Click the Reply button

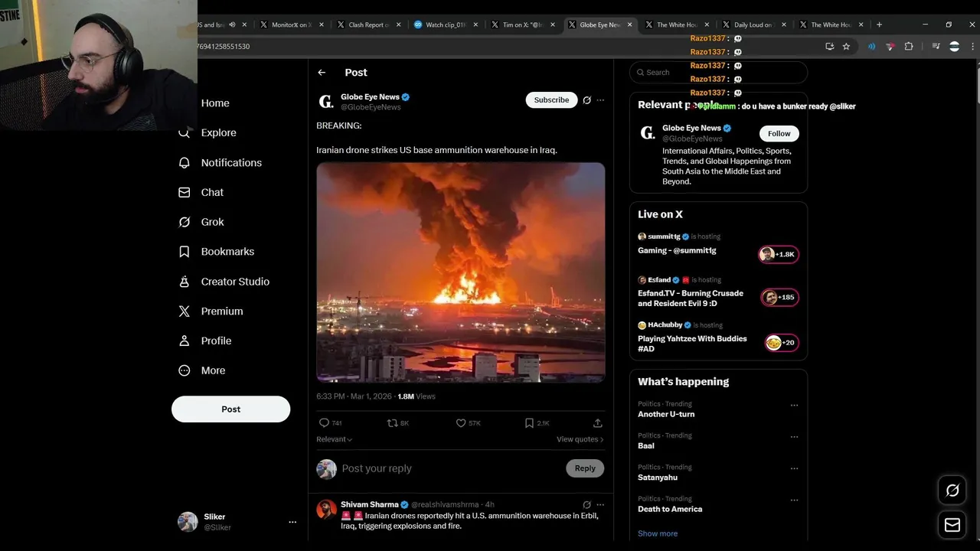(585, 468)
